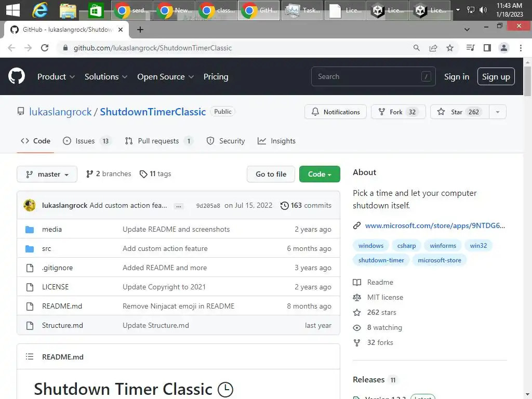Click the 11 tags link
Image resolution: width=532 pixels, height=399 pixels.
point(155,174)
